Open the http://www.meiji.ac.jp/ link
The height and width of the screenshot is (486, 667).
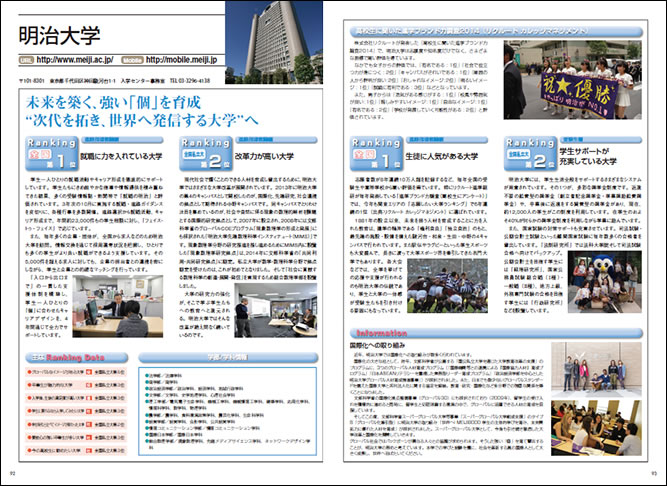75,60
